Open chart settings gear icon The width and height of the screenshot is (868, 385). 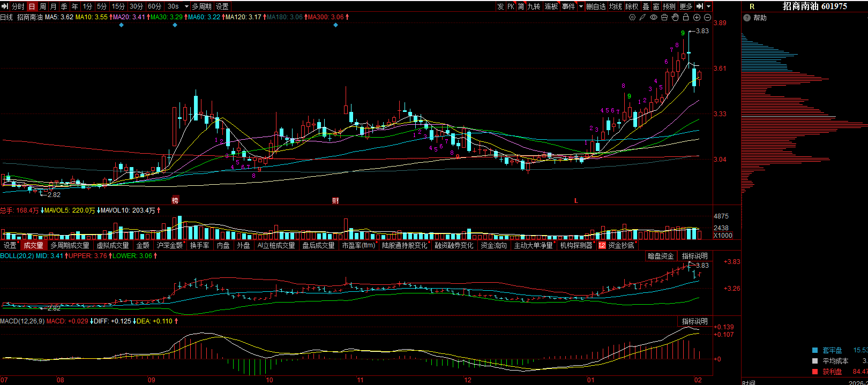632,17
